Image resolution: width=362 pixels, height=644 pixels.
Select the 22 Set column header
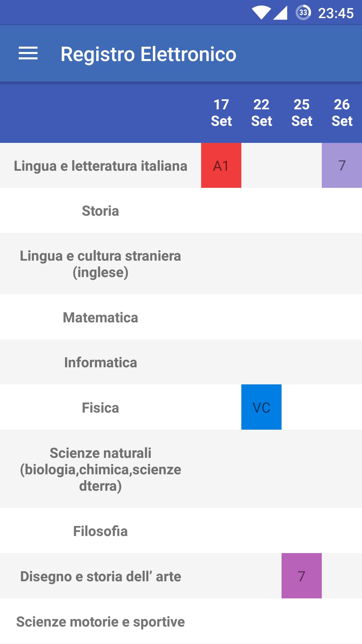pos(261,113)
